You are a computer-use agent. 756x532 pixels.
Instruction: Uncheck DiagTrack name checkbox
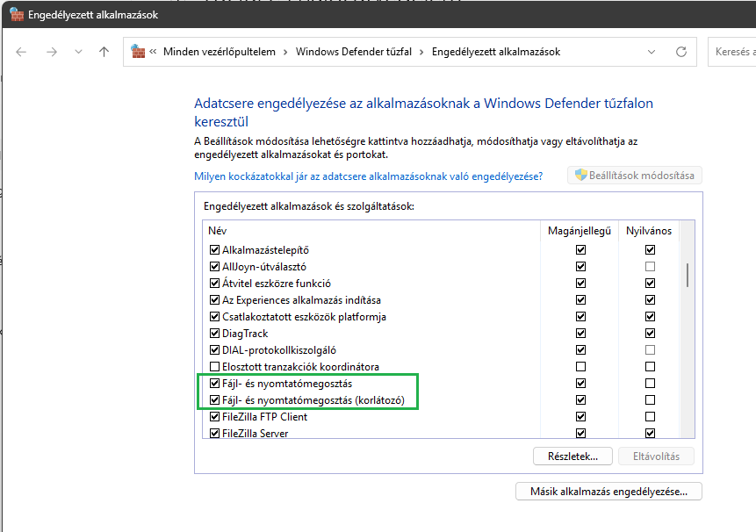214,334
